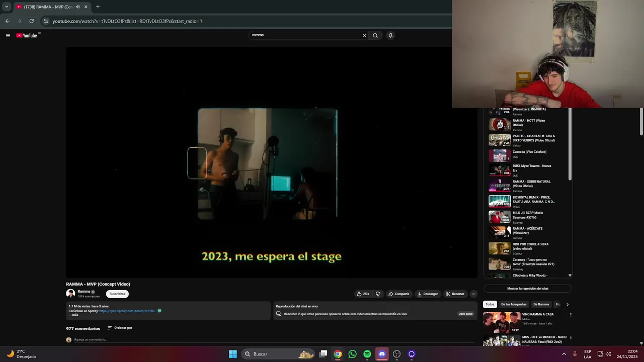This screenshot has width=644, height=362.
Task: Open options menu for MKS - RIFE vs MUSHER
Action: pyautogui.click(x=571, y=337)
